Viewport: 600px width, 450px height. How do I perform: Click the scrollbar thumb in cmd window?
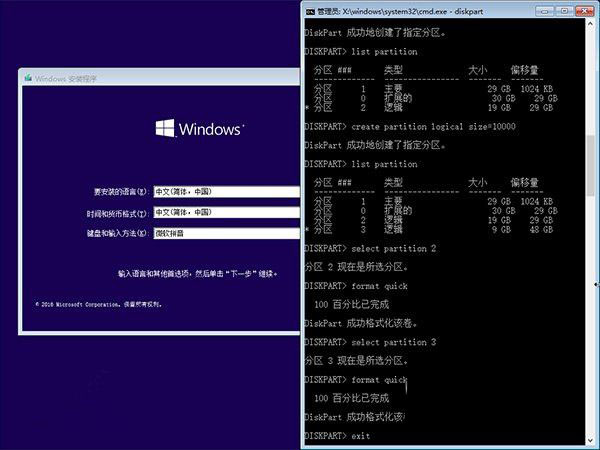(x=590, y=165)
